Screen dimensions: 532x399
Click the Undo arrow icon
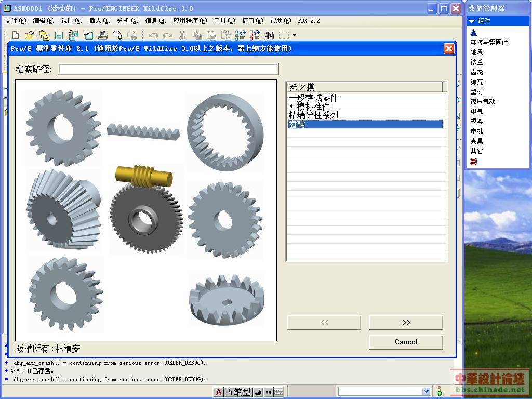click(x=153, y=35)
